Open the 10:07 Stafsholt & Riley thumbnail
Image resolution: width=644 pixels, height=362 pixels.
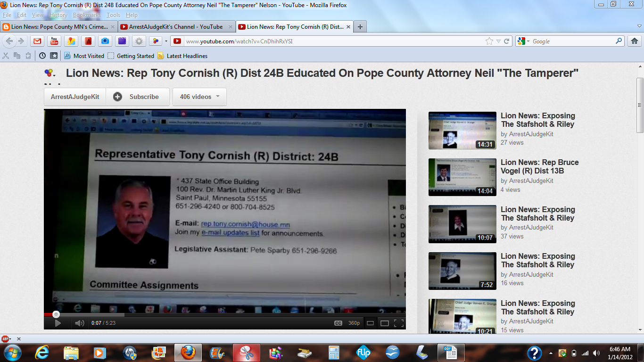tap(462, 224)
